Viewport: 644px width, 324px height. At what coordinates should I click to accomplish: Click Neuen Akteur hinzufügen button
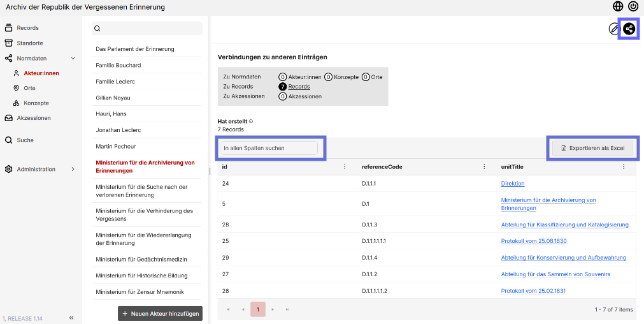tap(160, 313)
